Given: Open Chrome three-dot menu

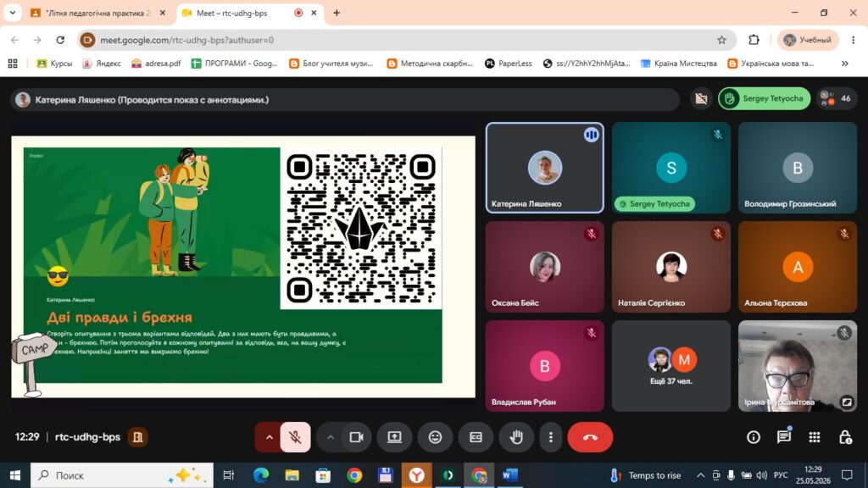Looking at the screenshot, I should [x=853, y=40].
